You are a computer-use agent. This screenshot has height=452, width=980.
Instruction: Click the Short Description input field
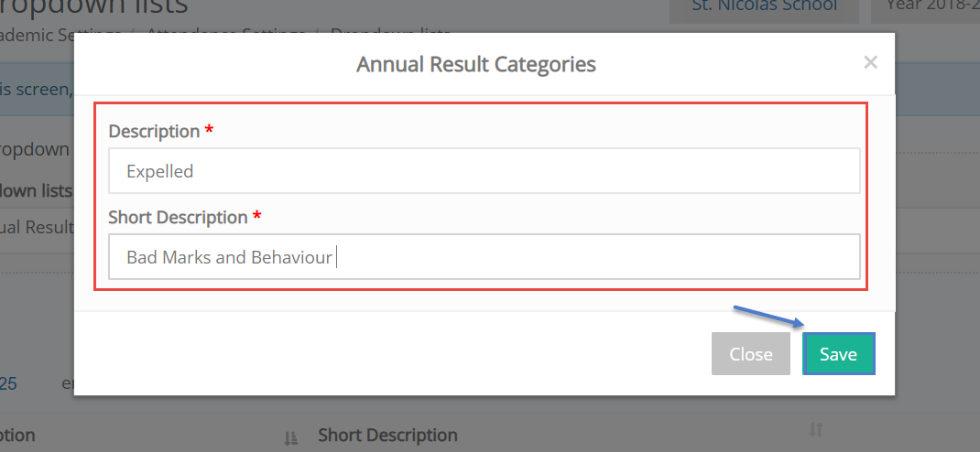[485, 256]
